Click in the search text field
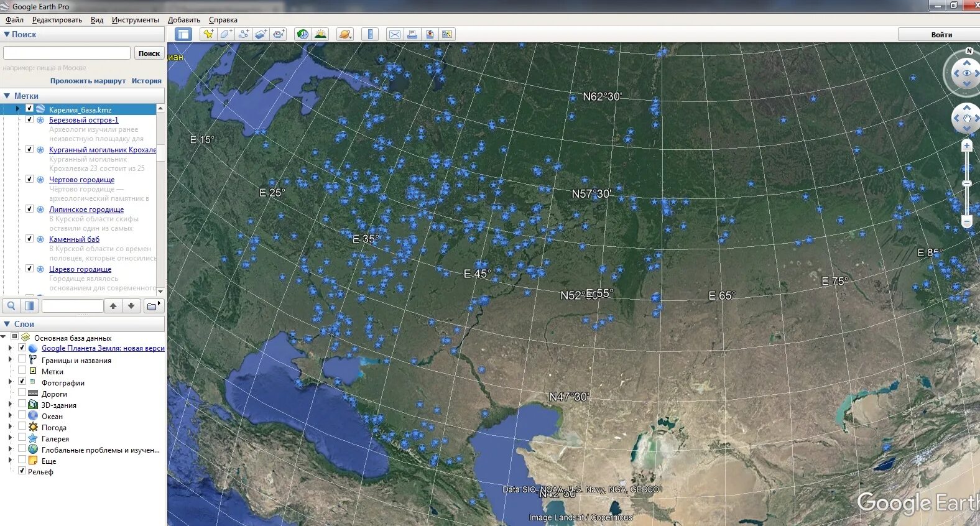The width and height of the screenshot is (980, 526). click(67, 53)
